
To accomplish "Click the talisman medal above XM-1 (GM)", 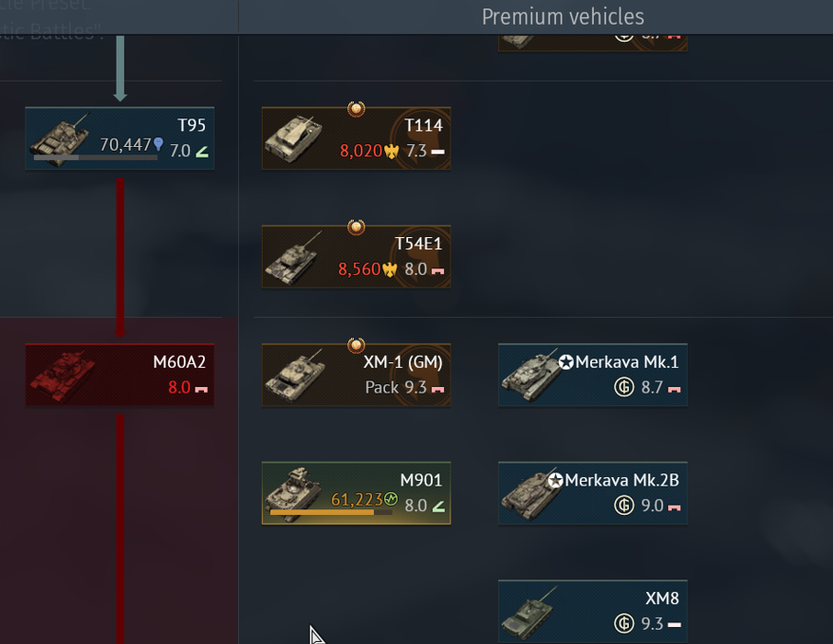I will (x=356, y=345).
